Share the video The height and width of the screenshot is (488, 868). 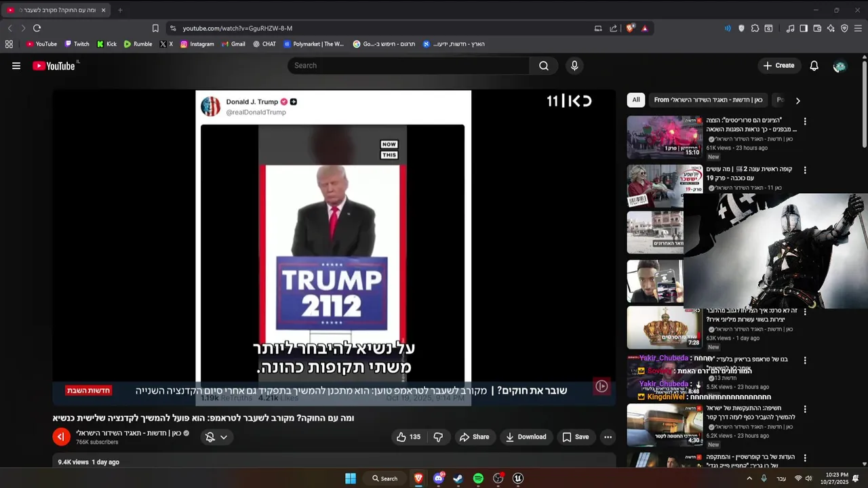click(x=474, y=437)
